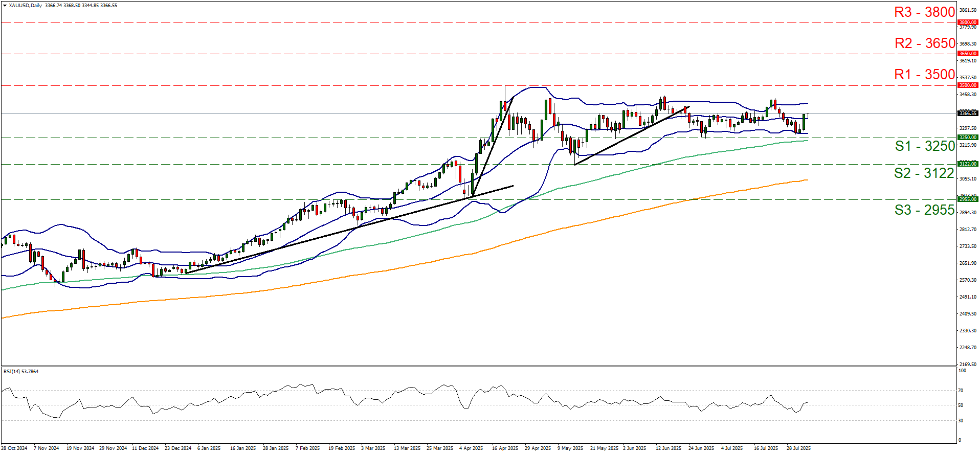The height and width of the screenshot is (454, 980).
Task: Click the 3297.50 price axis value
Action: tap(967, 128)
